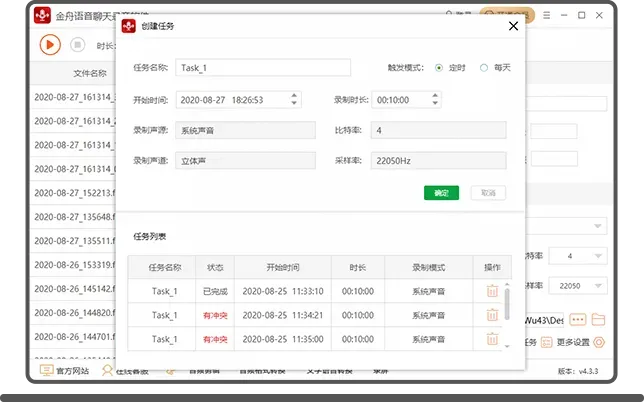Click the 录制时长 field showing 00:10:00
Image resolution: width=644 pixels, height=402 pixels.
[x=406, y=100]
